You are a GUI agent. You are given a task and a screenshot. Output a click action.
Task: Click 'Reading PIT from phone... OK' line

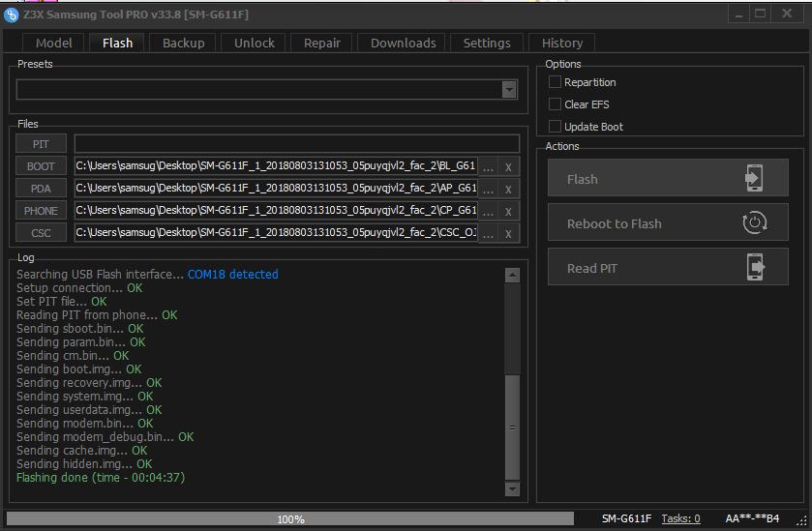click(x=97, y=315)
